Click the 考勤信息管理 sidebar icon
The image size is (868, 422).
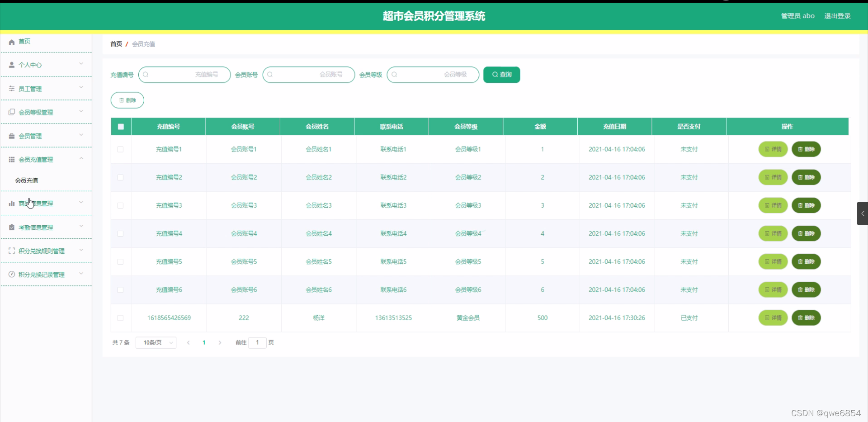11,227
